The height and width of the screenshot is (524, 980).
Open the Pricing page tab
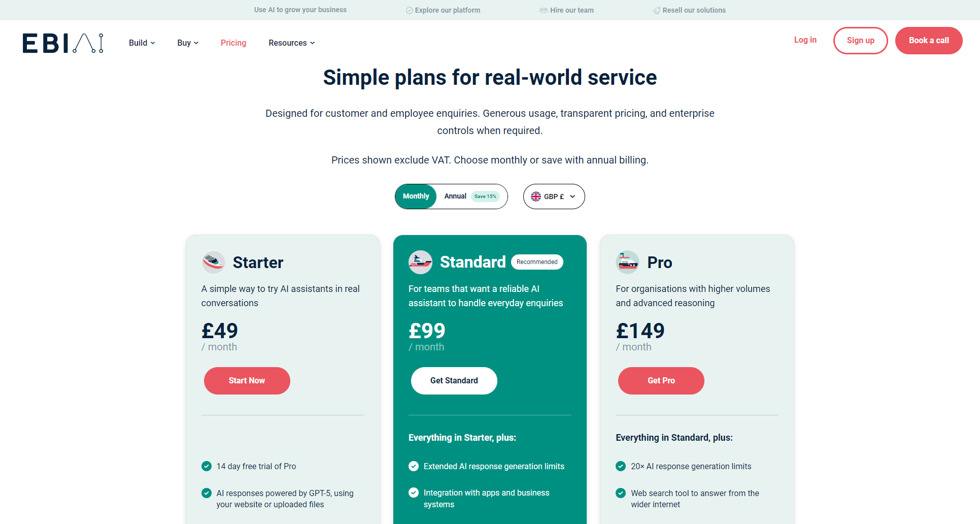[233, 43]
